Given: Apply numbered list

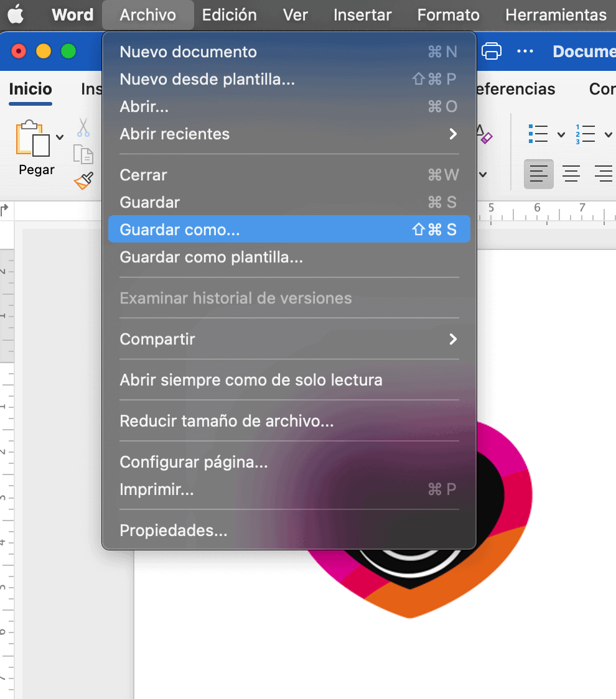Looking at the screenshot, I should pos(586,134).
